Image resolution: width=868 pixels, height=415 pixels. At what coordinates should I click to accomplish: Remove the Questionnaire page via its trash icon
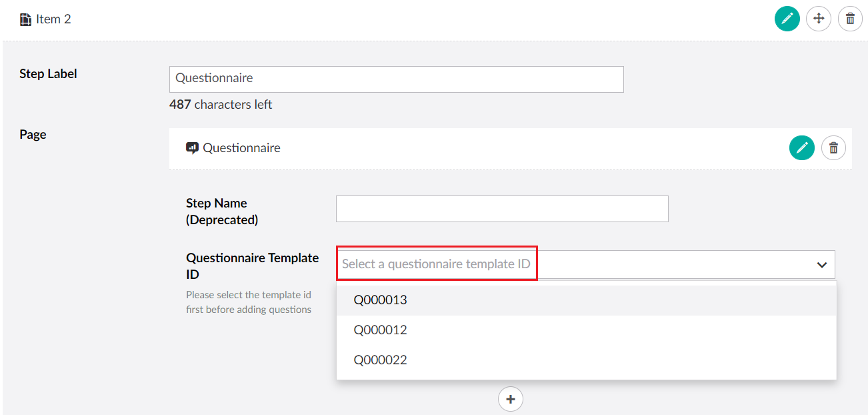pyautogui.click(x=833, y=147)
